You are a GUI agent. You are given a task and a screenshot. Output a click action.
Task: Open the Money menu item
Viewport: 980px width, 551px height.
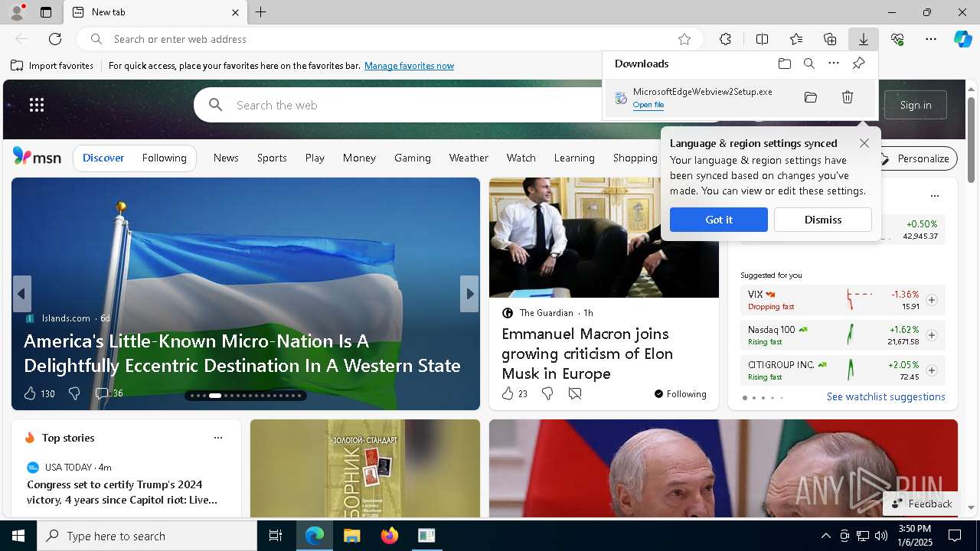[359, 158]
